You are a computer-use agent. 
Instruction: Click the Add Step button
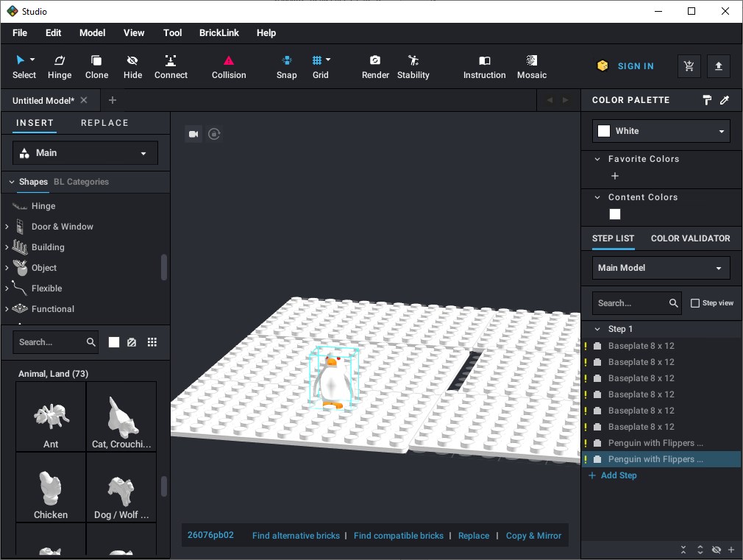pos(613,475)
